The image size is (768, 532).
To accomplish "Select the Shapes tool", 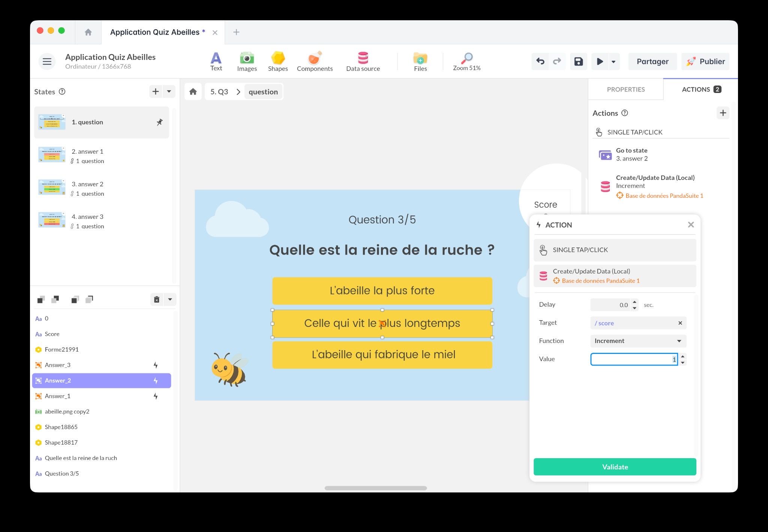I will [x=277, y=61].
